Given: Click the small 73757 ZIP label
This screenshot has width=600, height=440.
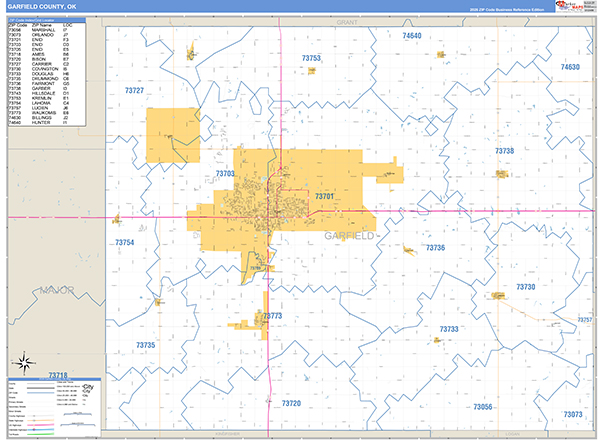Looking at the screenshot, I should [x=584, y=319].
